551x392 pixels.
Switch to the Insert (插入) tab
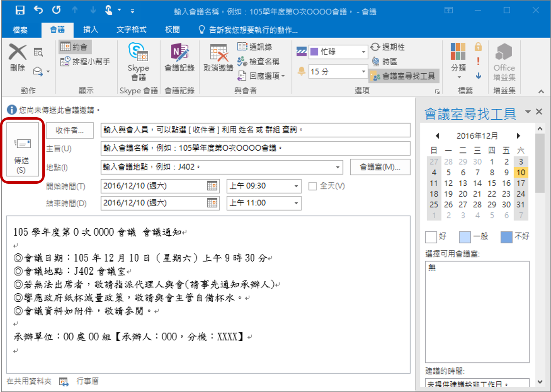click(90, 29)
